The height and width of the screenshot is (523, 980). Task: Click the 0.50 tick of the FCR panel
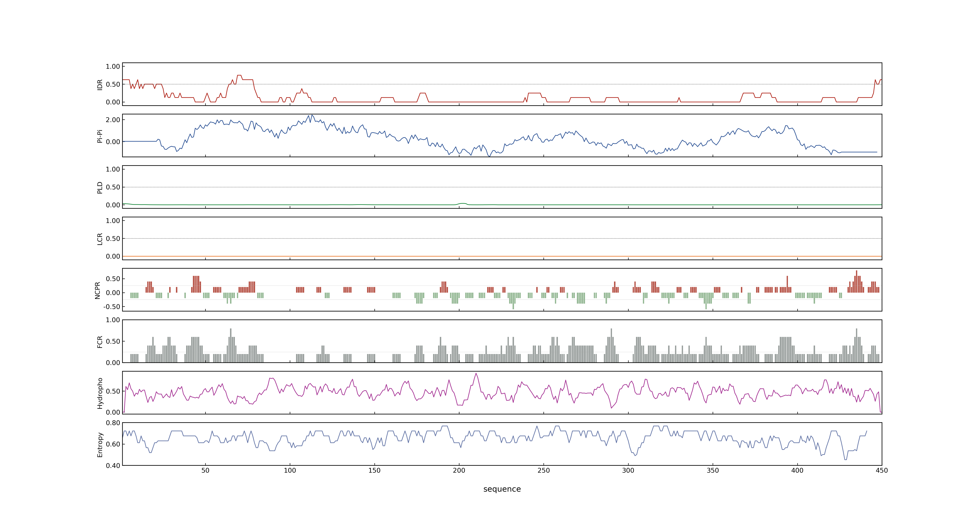click(113, 341)
